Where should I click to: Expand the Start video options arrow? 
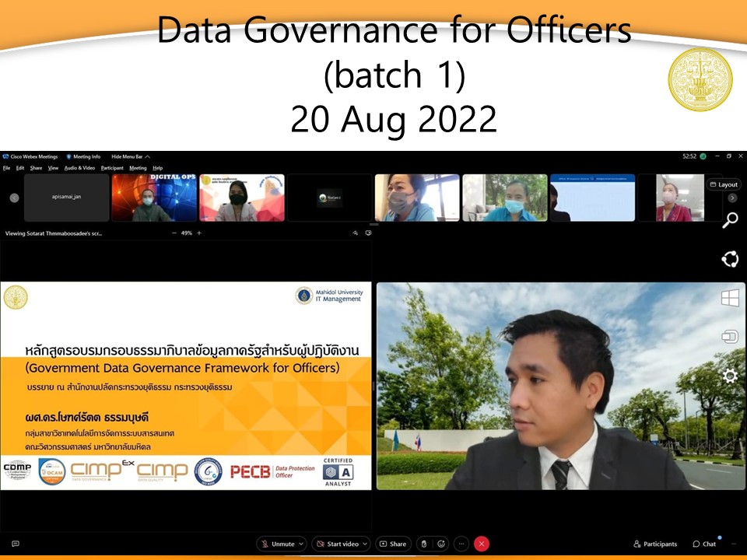pyautogui.click(x=365, y=544)
